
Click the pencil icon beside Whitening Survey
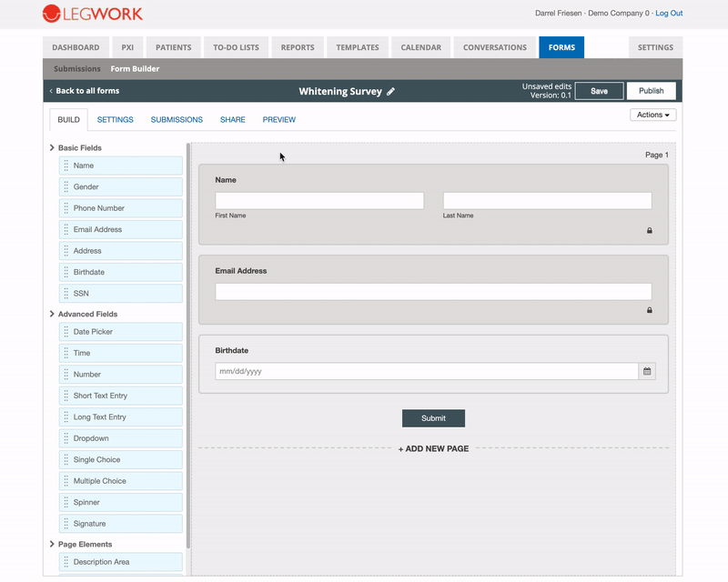click(391, 92)
